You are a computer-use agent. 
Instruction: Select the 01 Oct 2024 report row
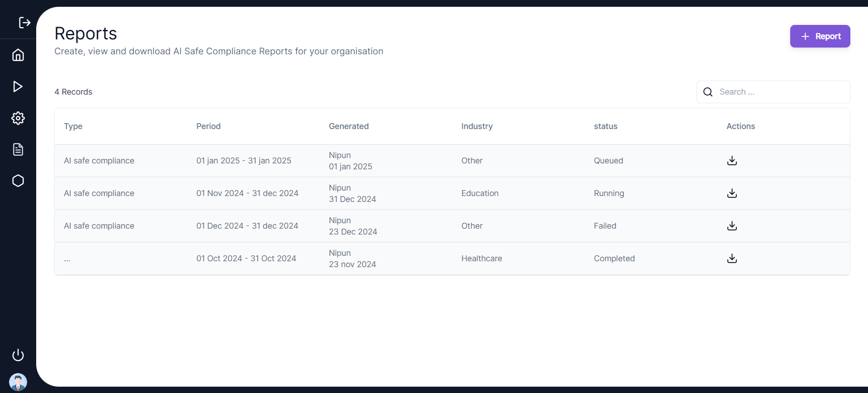(x=246, y=259)
